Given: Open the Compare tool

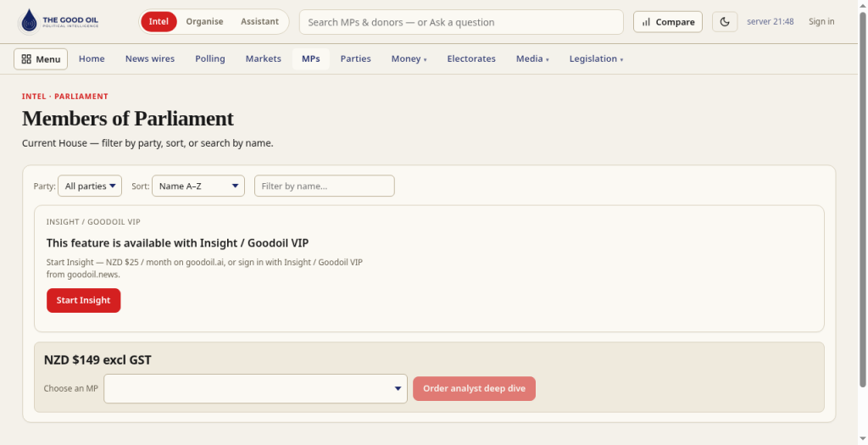Looking at the screenshot, I should point(668,22).
